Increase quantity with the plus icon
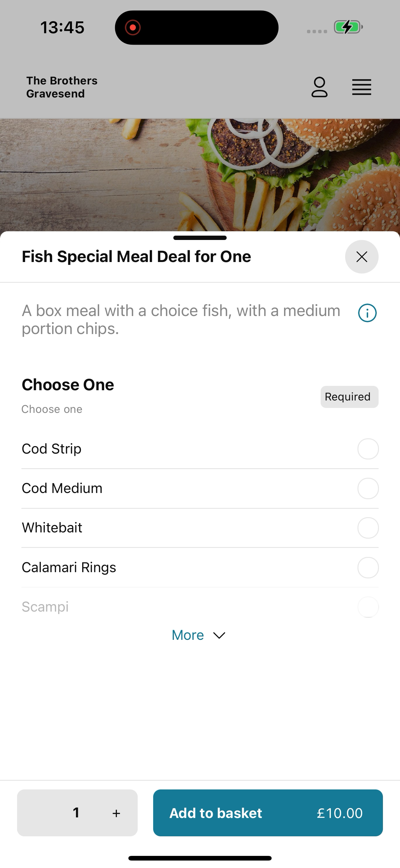The image size is (400, 868). [116, 813]
